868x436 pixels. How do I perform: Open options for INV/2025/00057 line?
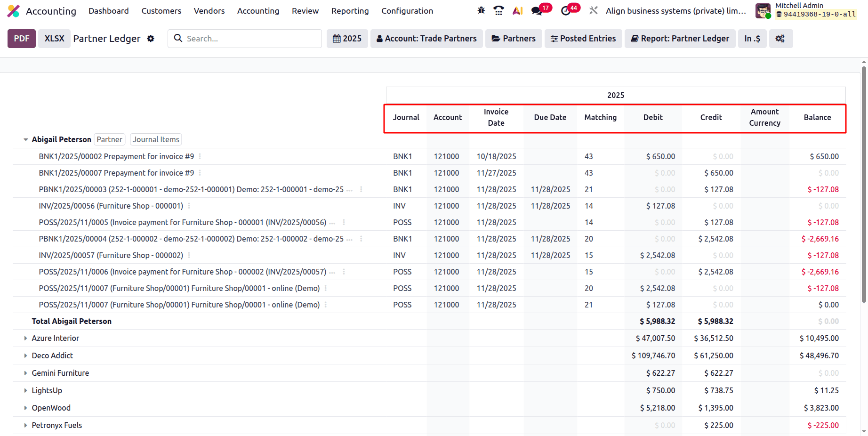[189, 255]
